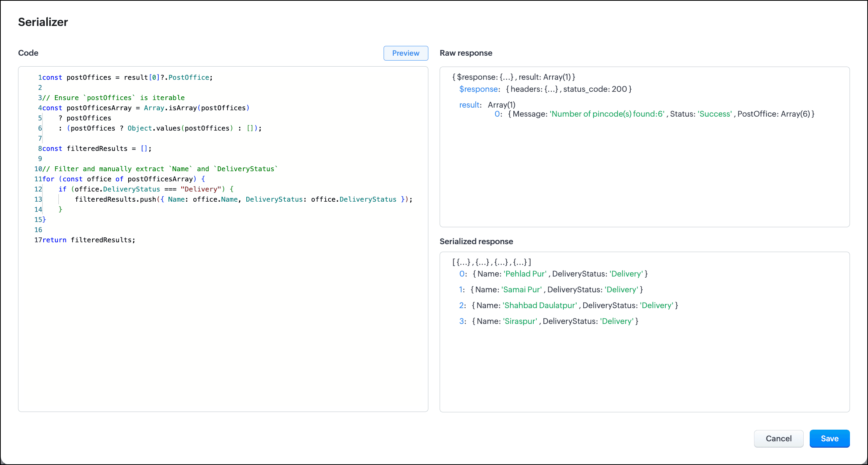The width and height of the screenshot is (868, 465).
Task: Click the Preview button
Action: [405, 53]
